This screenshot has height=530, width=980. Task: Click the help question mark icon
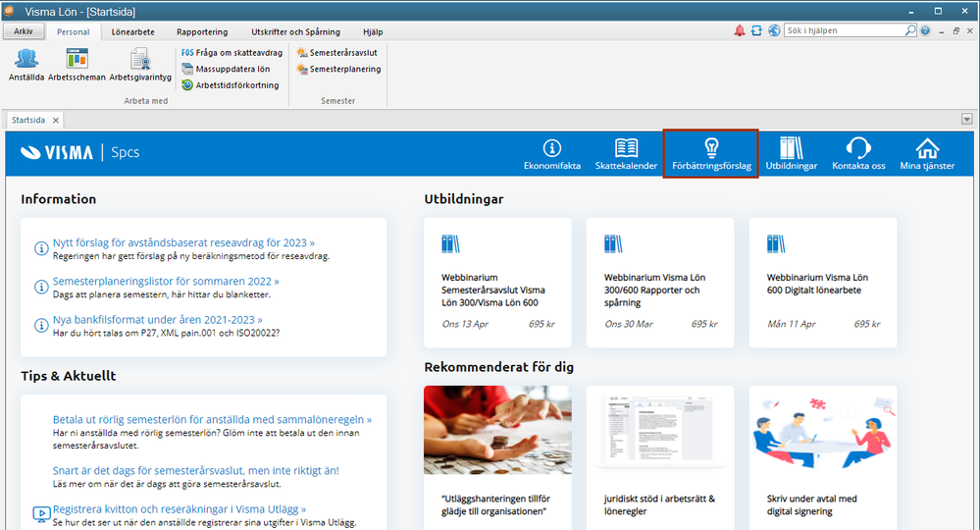[925, 30]
